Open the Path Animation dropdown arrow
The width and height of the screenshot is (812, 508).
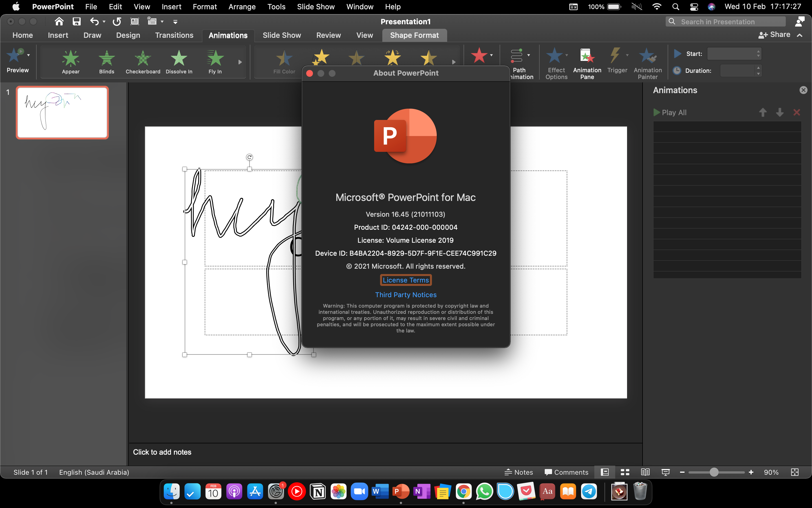click(528, 55)
